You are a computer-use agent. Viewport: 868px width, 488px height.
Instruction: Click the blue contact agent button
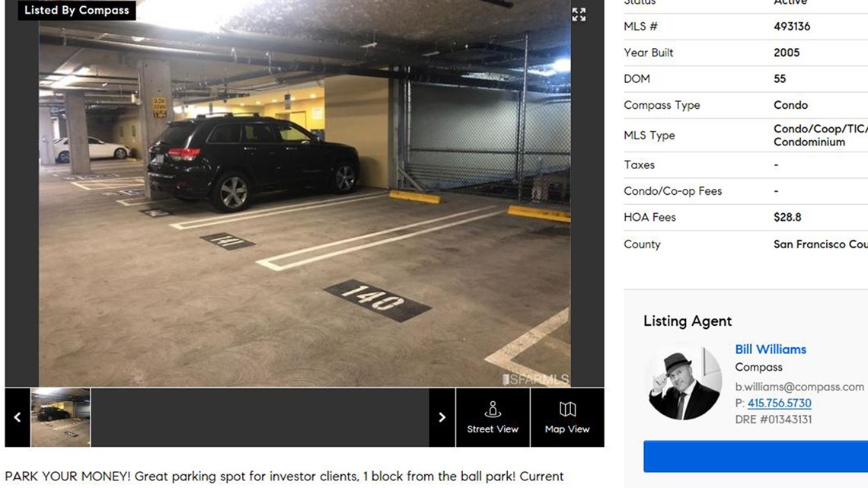coord(755,457)
